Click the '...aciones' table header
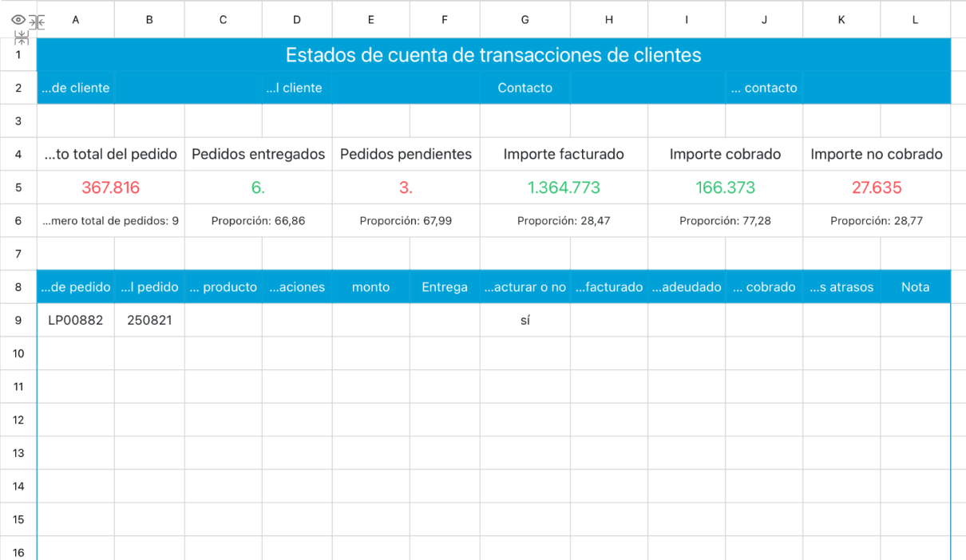The height and width of the screenshot is (560, 966). 297,287
